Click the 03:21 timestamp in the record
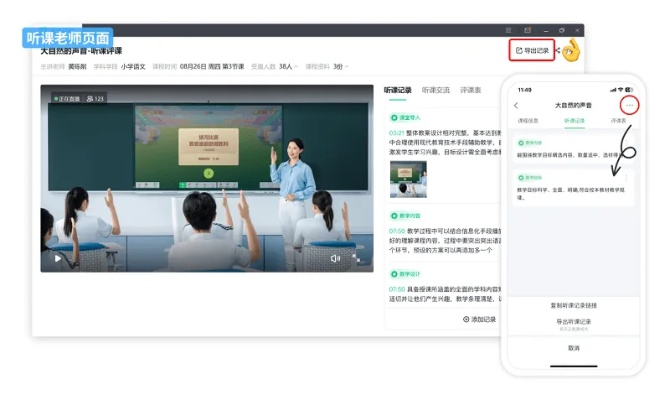The height and width of the screenshot is (400, 670). click(x=396, y=131)
